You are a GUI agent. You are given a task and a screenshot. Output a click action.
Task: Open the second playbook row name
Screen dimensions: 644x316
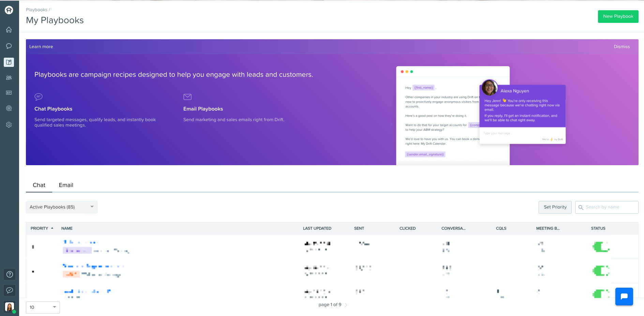click(93, 266)
